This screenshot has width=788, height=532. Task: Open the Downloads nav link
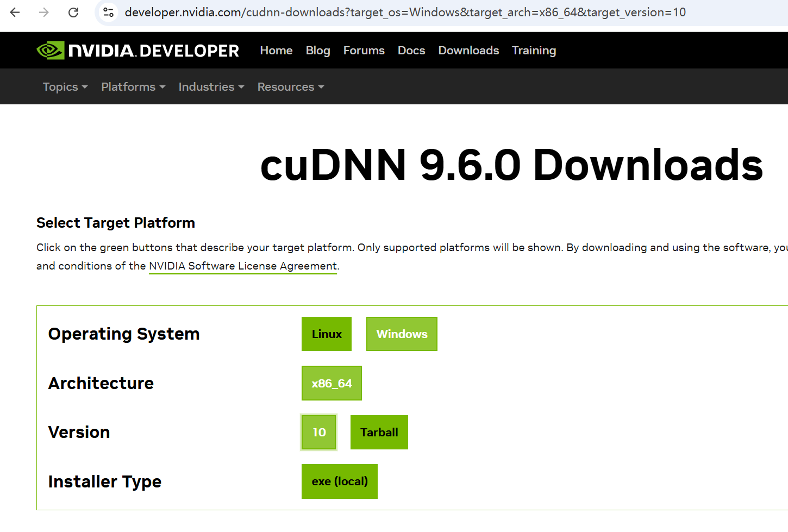click(x=468, y=51)
